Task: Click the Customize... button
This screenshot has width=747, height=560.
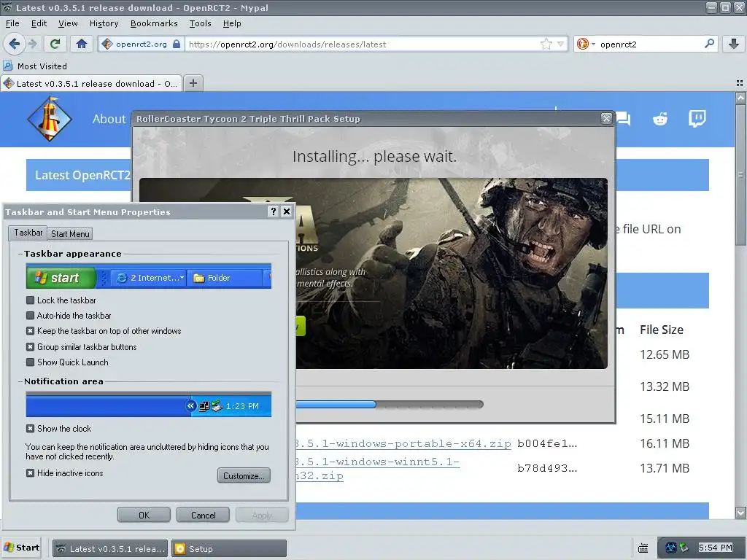Action: 244,475
